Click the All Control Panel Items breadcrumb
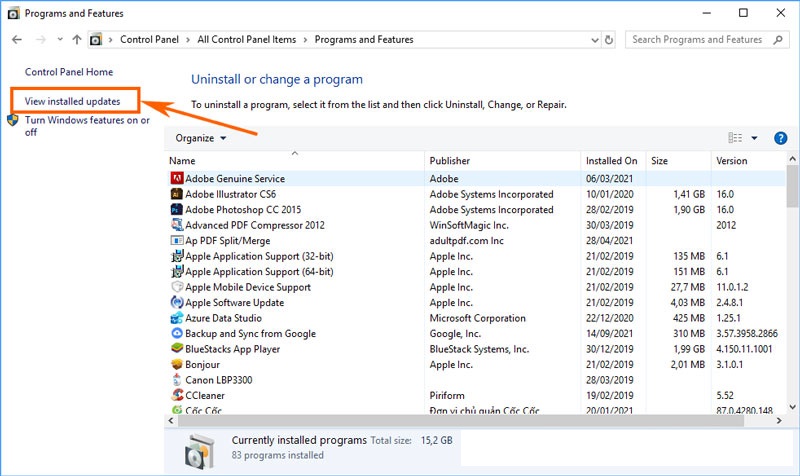This screenshot has height=476, width=800. tap(248, 40)
